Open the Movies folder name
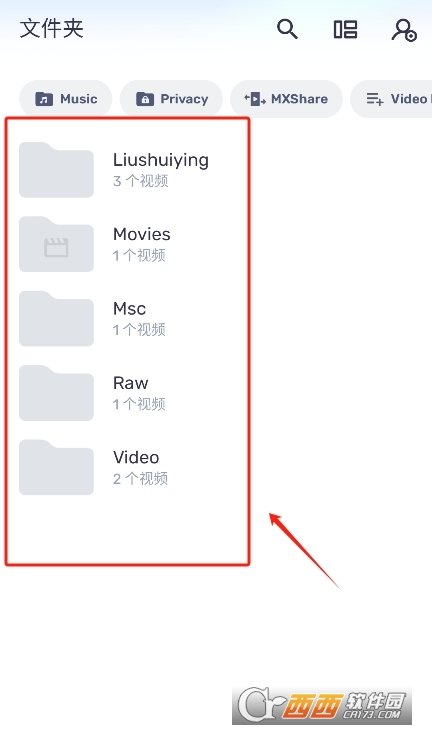 click(x=142, y=234)
